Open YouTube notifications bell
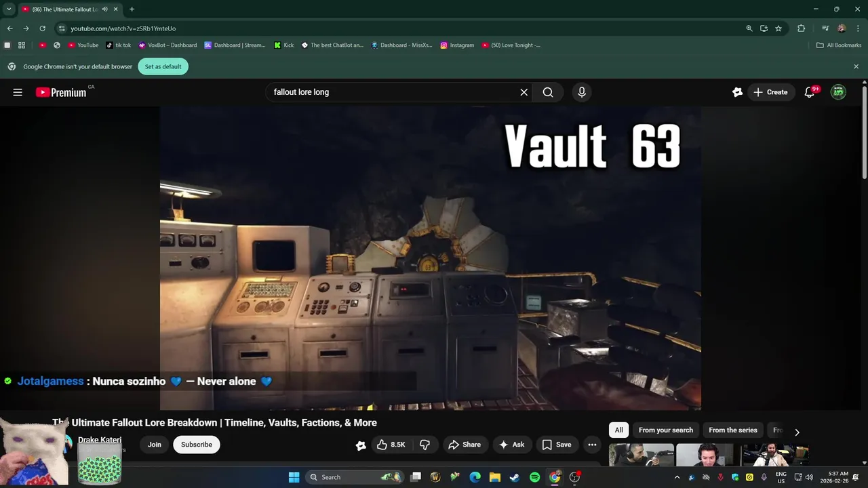 pyautogui.click(x=809, y=92)
